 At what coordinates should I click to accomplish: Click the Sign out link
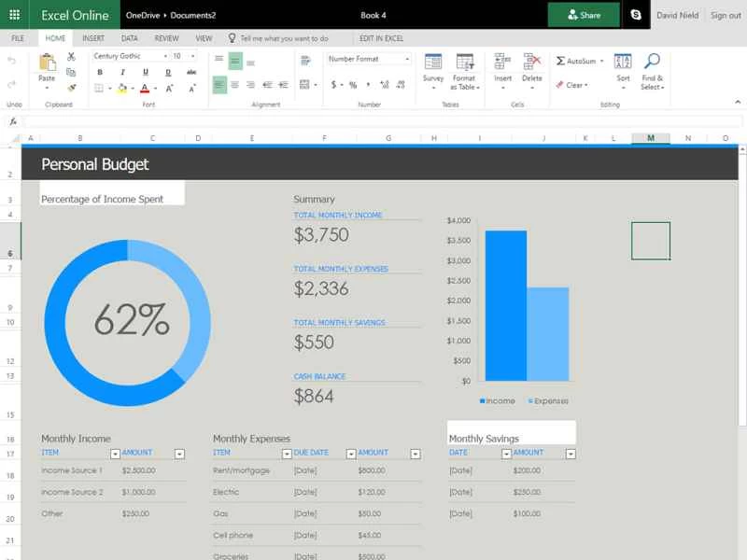(x=726, y=15)
